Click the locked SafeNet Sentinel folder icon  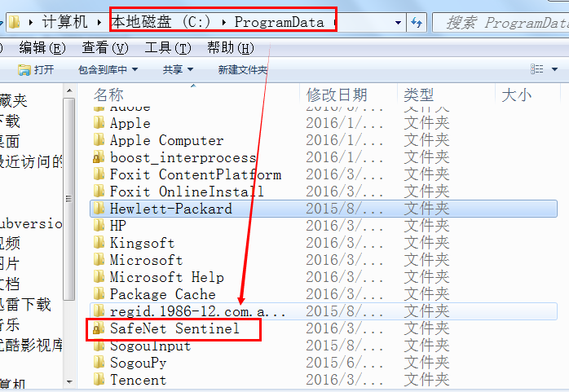pyautogui.click(x=98, y=328)
